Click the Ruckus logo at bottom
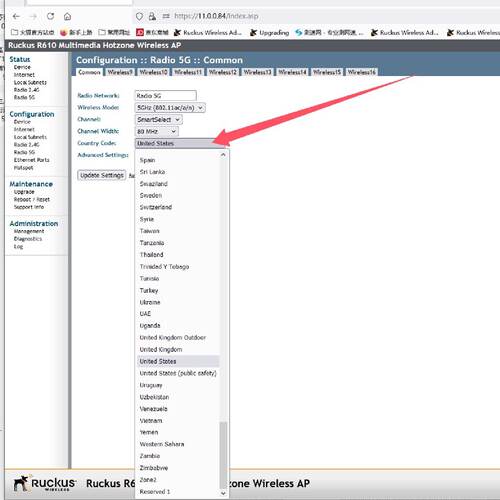The height and width of the screenshot is (500, 500). pyautogui.click(x=44, y=483)
